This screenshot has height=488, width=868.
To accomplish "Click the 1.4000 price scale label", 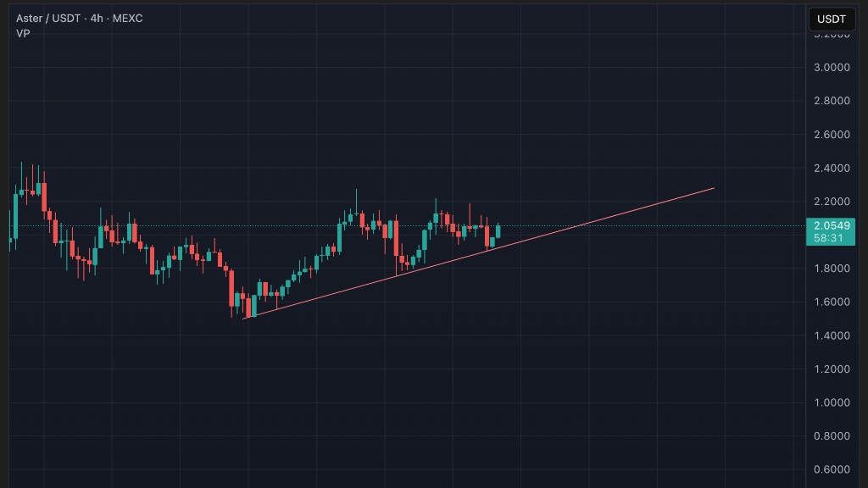I will [831, 335].
